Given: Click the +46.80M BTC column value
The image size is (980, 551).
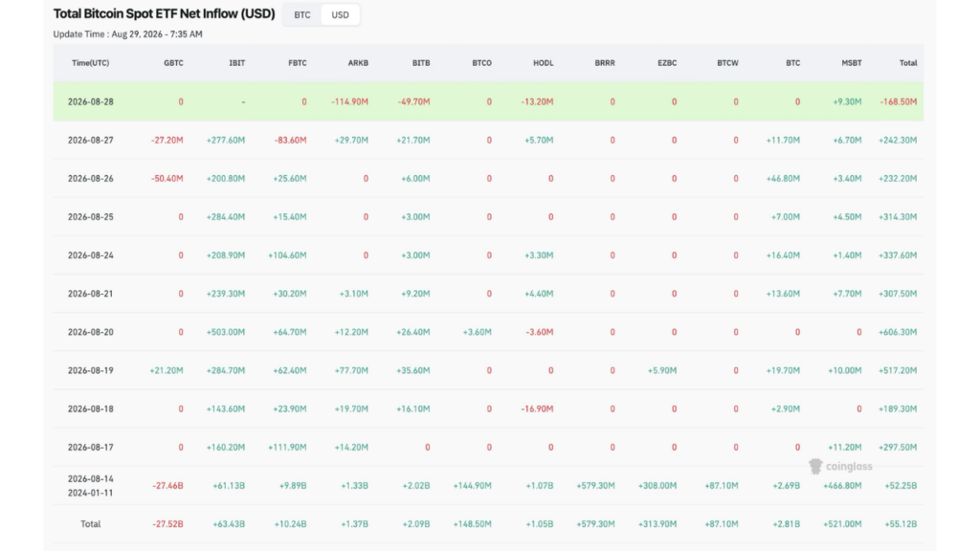Looking at the screenshot, I should click(783, 179).
